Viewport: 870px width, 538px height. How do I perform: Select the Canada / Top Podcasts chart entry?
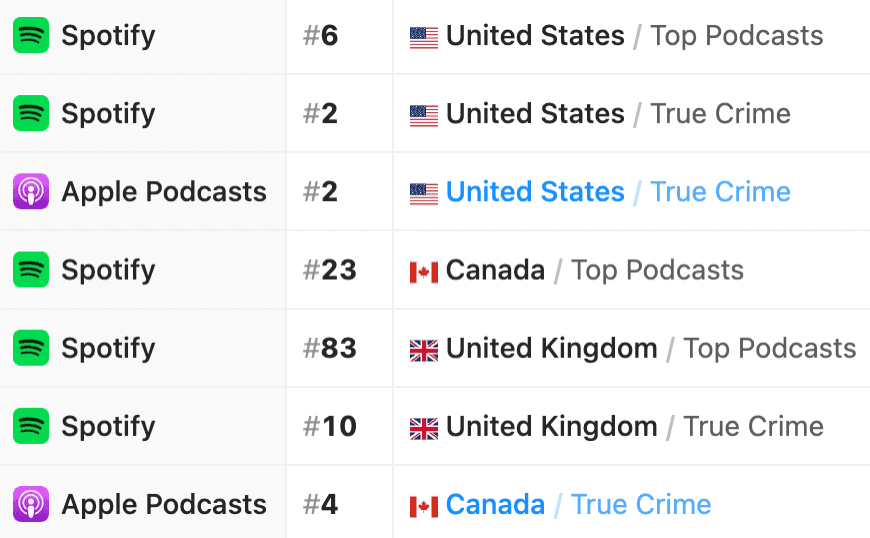[x=594, y=270]
